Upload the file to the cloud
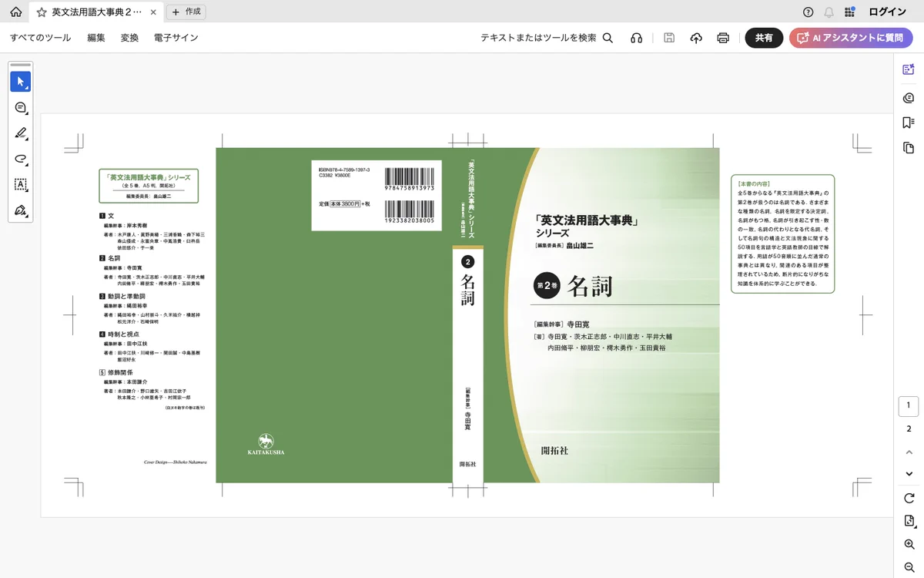The height and width of the screenshot is (578, 924). [696, 38]
